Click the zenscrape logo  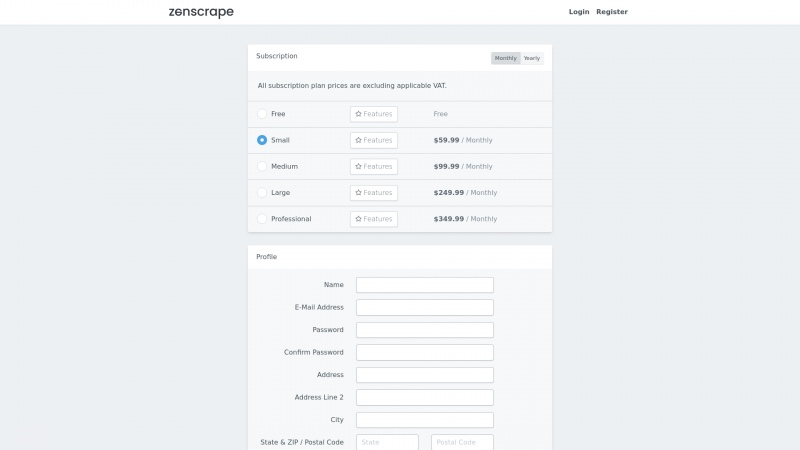click(201, 12)
